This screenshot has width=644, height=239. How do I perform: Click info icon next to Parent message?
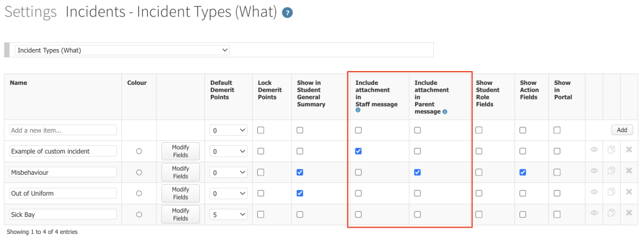(445, 112)
